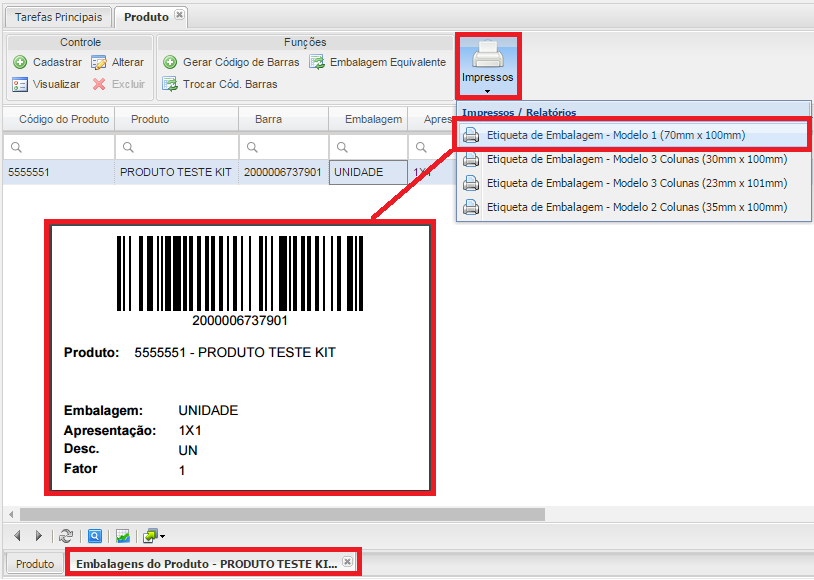The height and width of the screenshot is (580, 814).
Task: Open Visualizar to view the record
Action: tap(46, 84)
